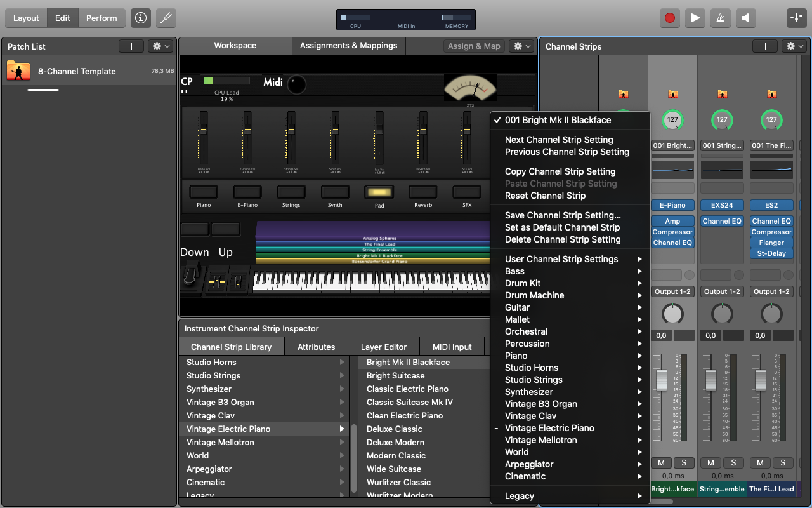Click the EQ thumbnail on ES2 strip
Image resolution: width=812 pixels, height=508 pixels.
[x=771, y=170]
